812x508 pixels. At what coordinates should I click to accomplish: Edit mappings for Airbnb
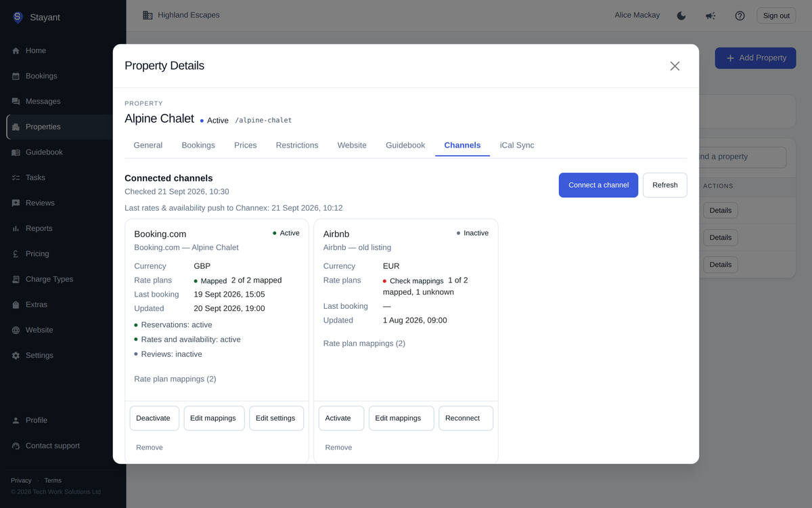[x=401, y=419]
